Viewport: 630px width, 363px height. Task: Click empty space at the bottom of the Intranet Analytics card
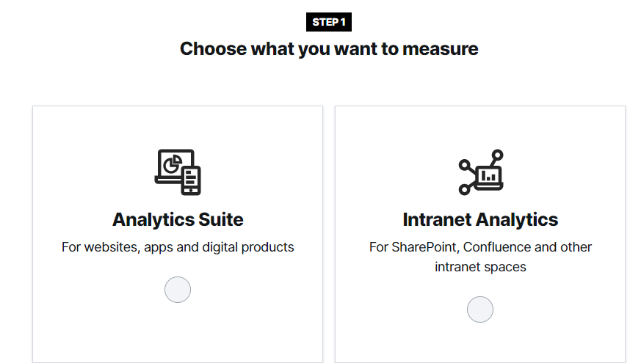point(481,346)
